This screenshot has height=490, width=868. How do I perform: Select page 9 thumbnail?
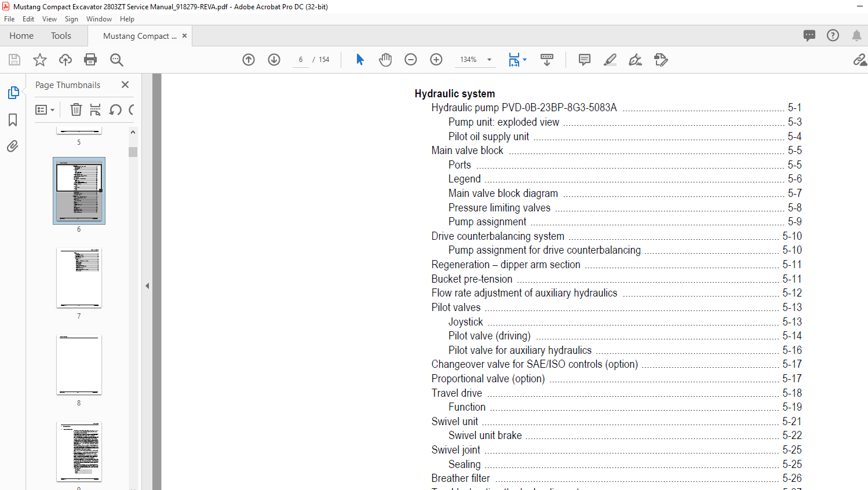[x=79, y=452]
